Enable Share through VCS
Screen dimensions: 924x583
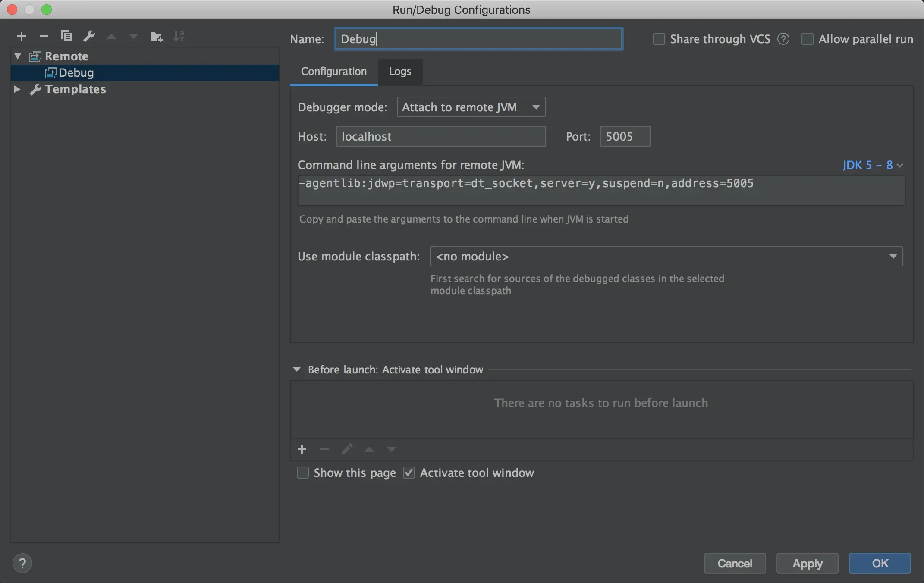[659, 39]
